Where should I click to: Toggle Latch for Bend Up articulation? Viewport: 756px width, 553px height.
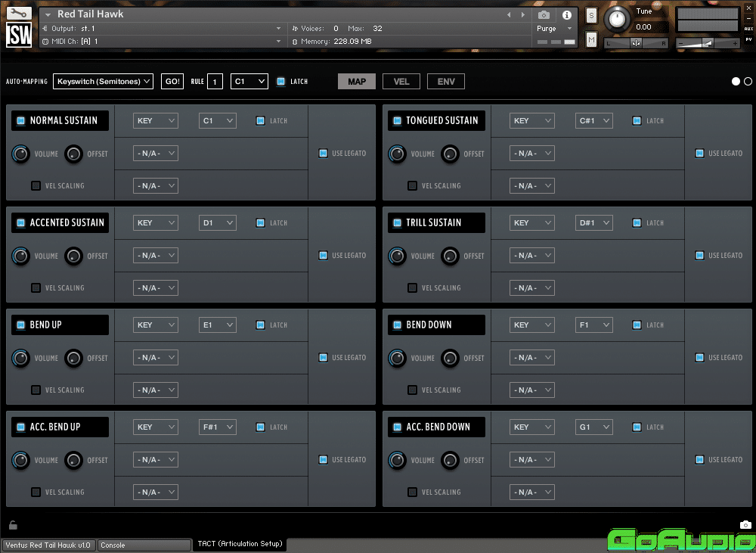[x=260, y=325]
